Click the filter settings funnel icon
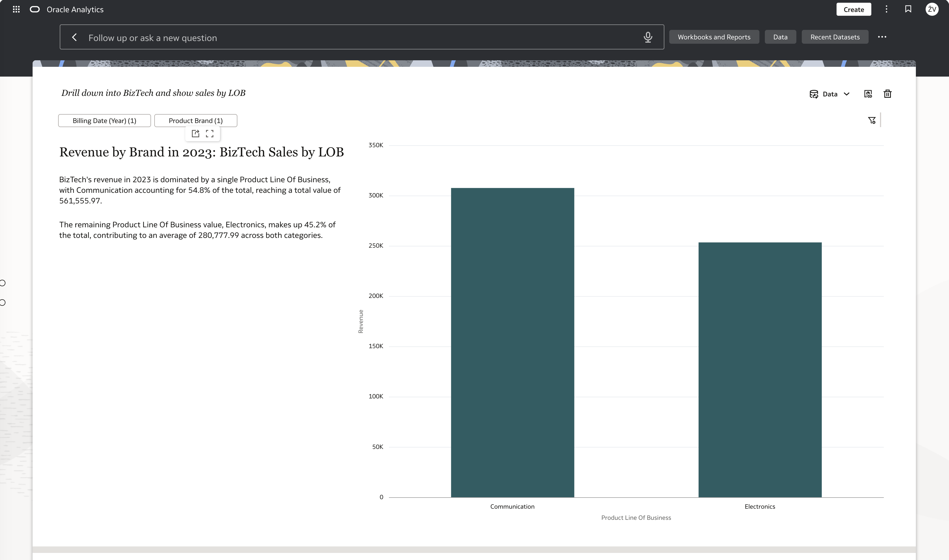 click(x=872, y=120)
